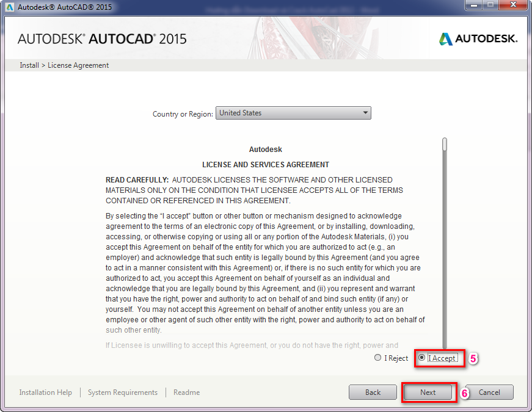Screen dimensions: 532x412
Task: Click the Next button
Action: (428, 392)
